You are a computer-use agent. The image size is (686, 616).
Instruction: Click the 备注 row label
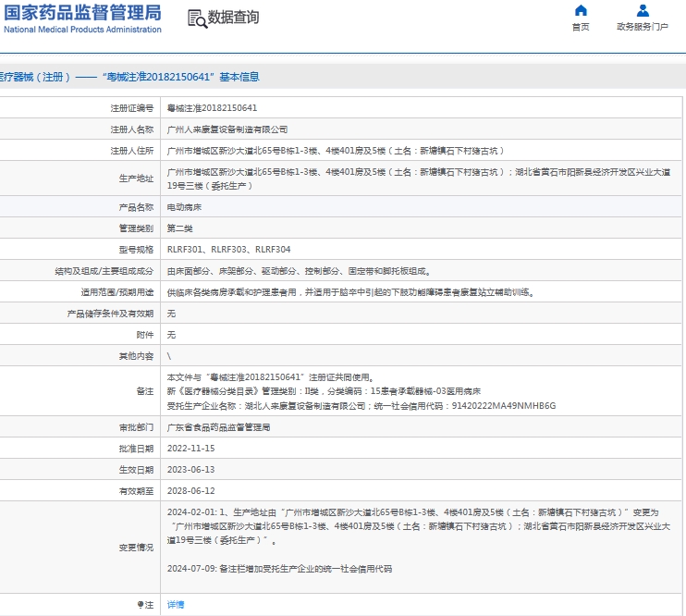pos(145,391)
